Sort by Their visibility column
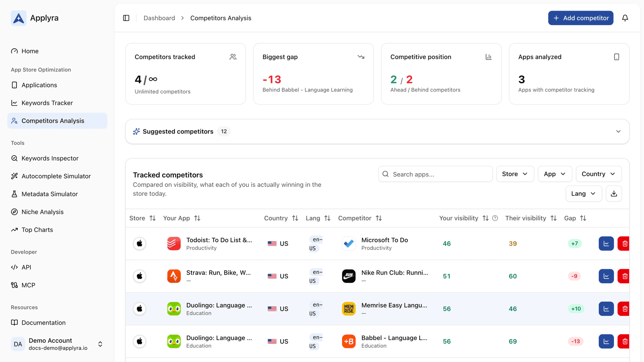Image resolution: width=644 pixels, height=362 pixels. pos(531,218)
